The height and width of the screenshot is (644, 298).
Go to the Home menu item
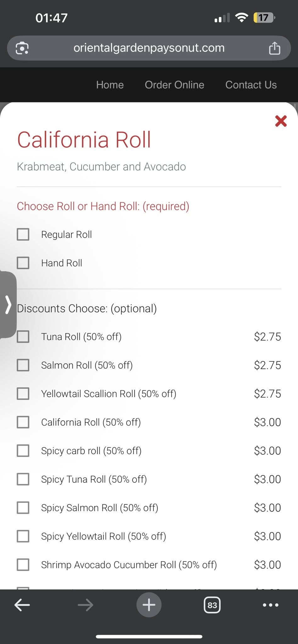pyautogui.click(x=110, y=85)
